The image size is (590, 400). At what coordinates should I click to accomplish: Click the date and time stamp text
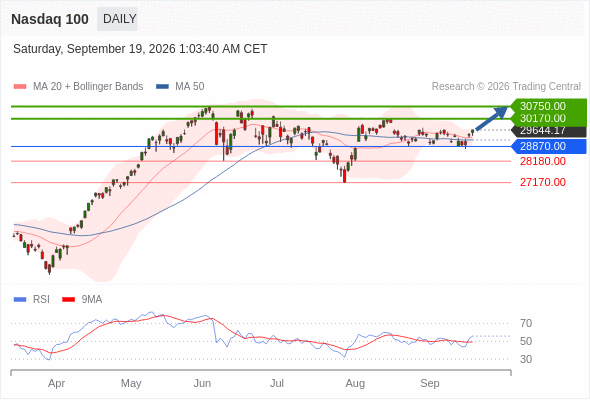[140, 49]
